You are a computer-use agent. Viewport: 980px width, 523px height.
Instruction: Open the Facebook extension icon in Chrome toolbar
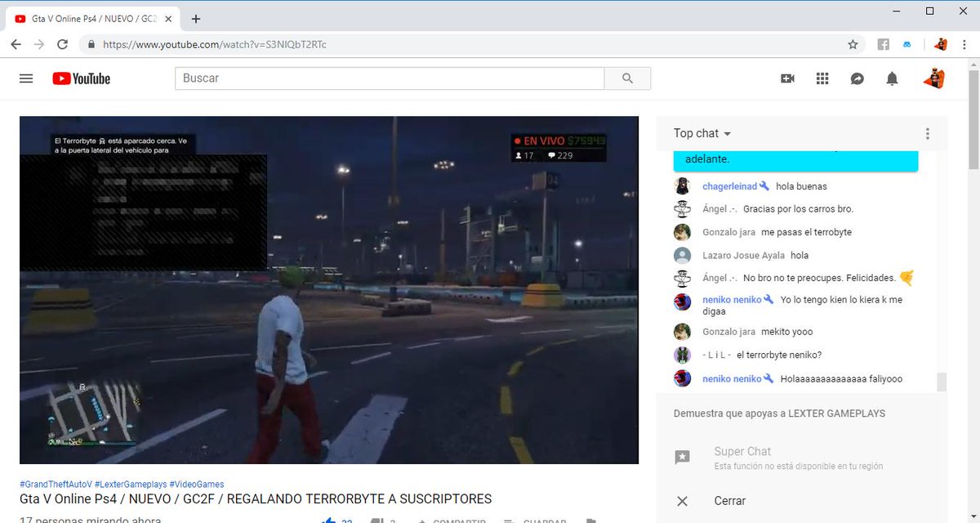pos(884,44)
